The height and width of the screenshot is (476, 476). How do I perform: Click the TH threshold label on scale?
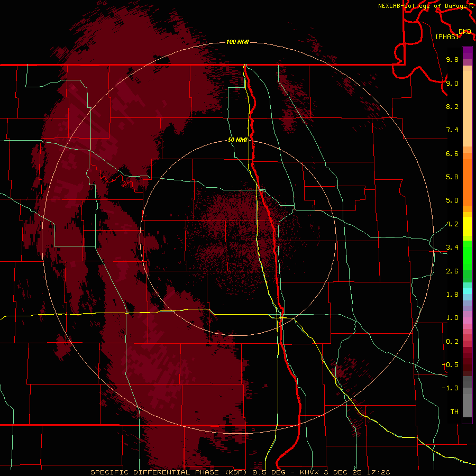point(454,412)
